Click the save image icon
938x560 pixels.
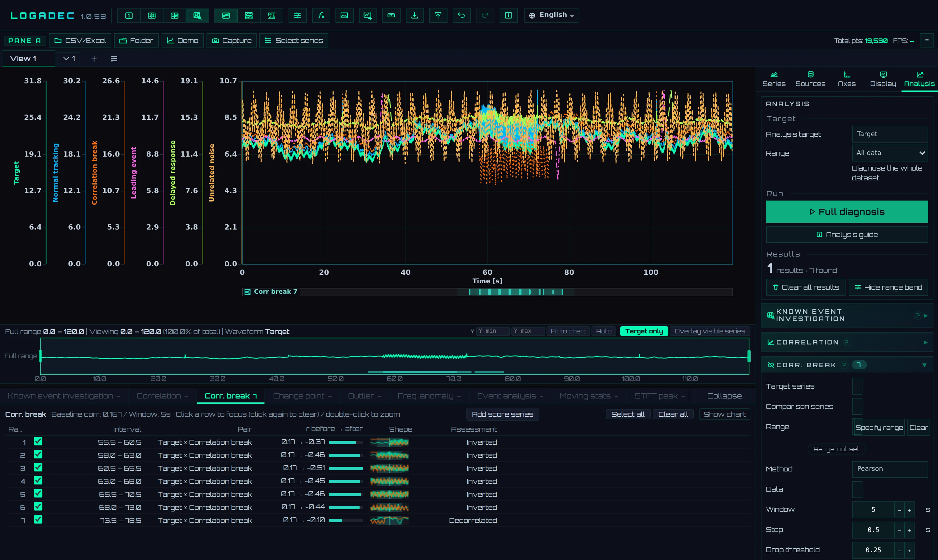(344, 16)
